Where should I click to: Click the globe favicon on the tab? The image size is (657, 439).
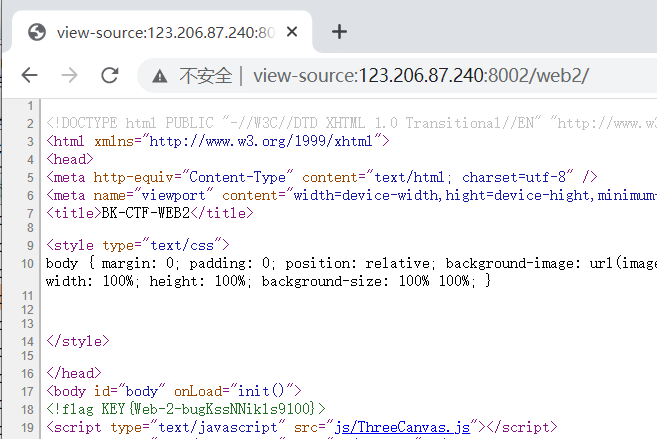click(x=37, y=32)
